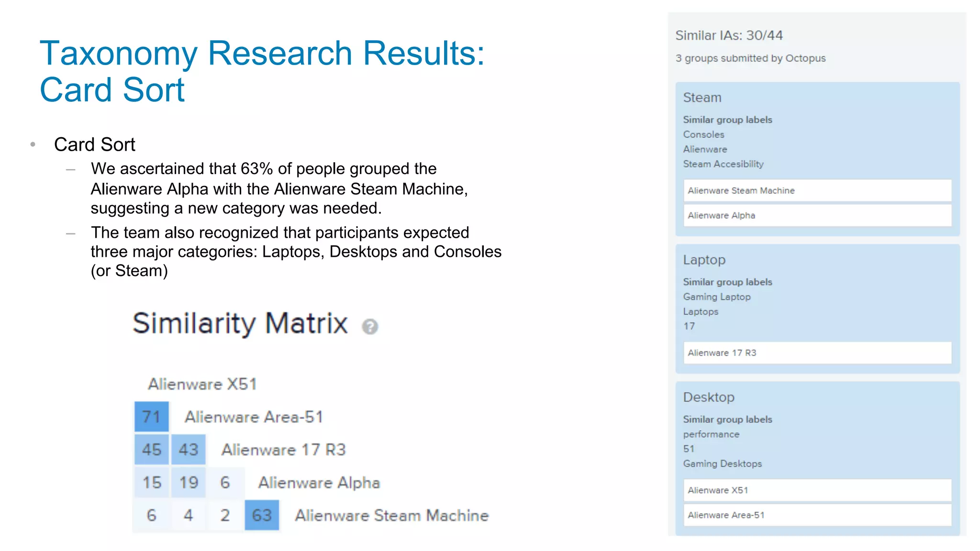Click the Alienware Alpha matrix label
The width and height of the screenshot is (980, 551).
tap(319, 483)
